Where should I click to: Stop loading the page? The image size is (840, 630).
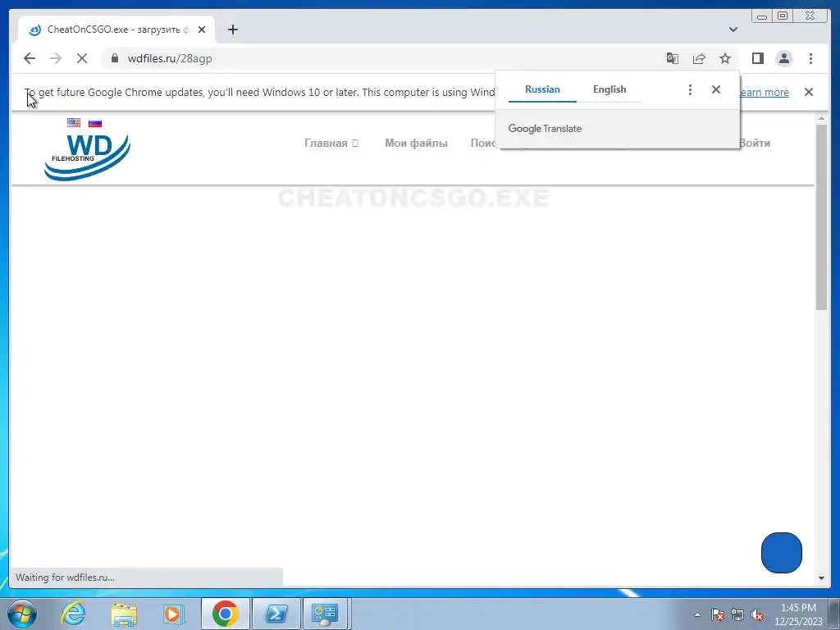[82, 58]
